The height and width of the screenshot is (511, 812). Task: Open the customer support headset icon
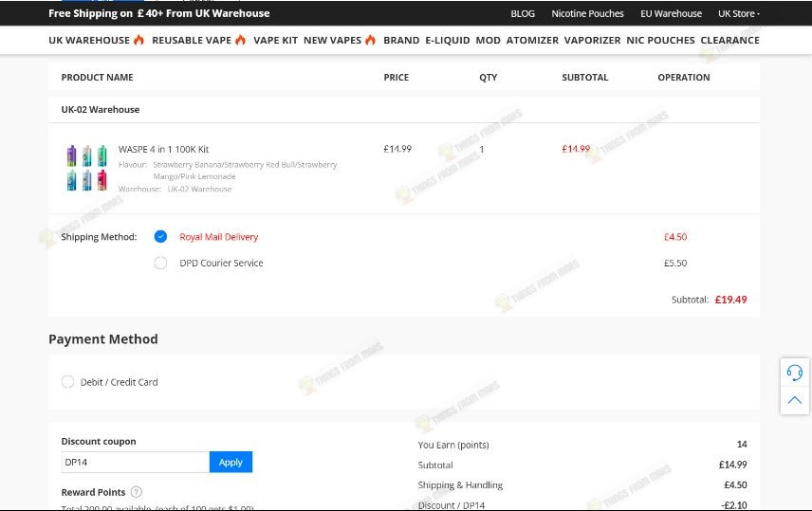(795, 373)
